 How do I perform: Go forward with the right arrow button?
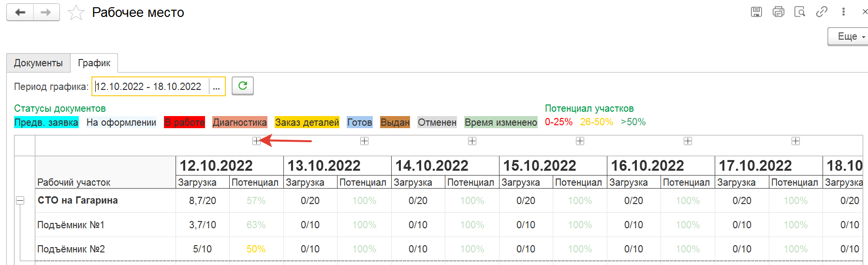click(x=46, y=13)
